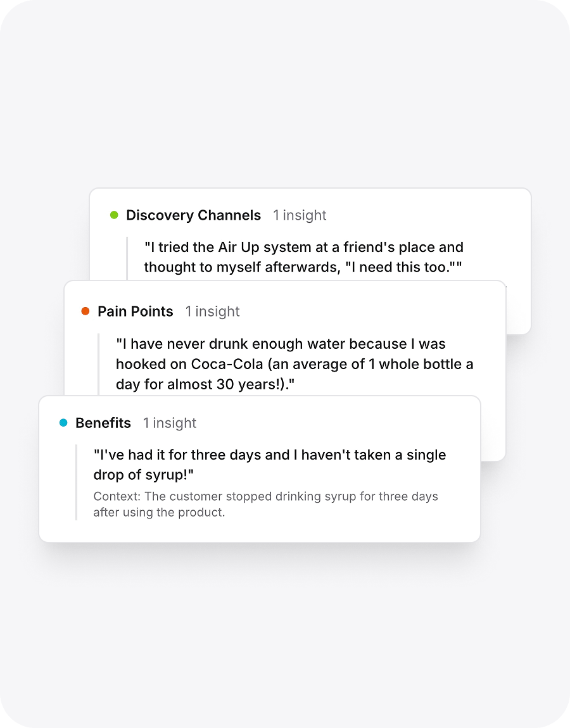Viewport: 570px width, 728px height.
Task: Click the blue dot beside Benefits
Action: tap(63, 423)
